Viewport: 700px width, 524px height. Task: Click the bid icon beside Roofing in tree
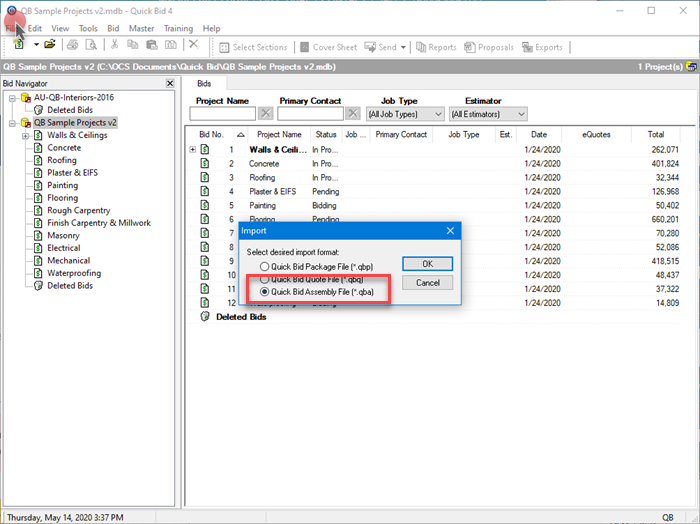point(39,160)
